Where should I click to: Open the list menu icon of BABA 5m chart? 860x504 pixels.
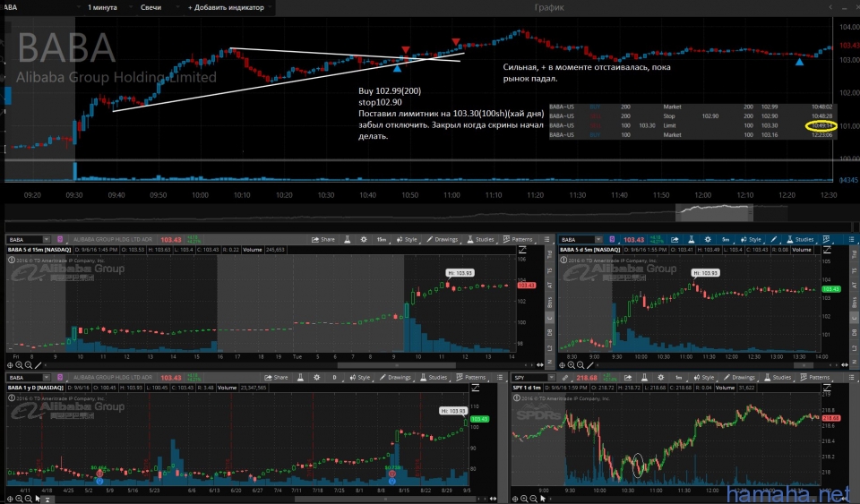tap(851, 239)
